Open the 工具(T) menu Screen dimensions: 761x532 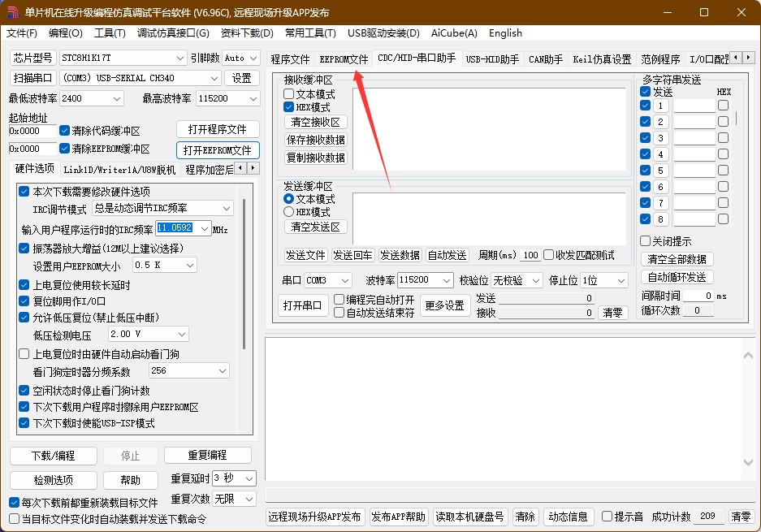point(110,33)
